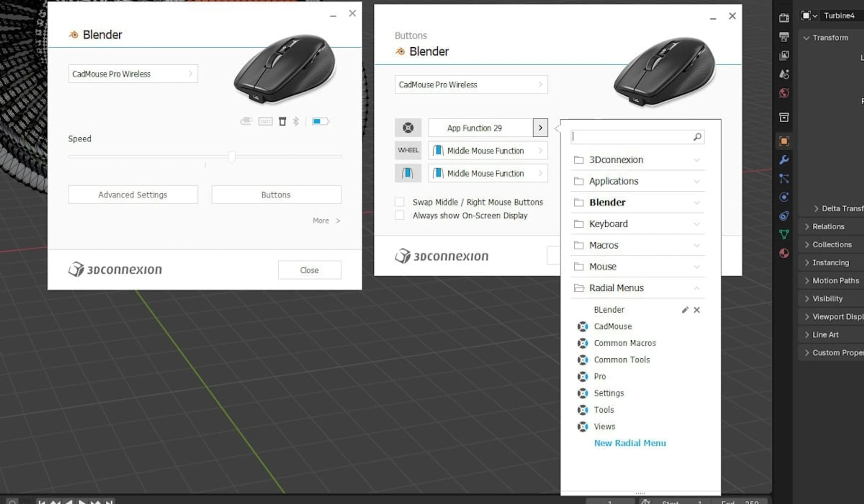The width and height of the screenshot is (864, 504).
Task: Click arrow button beside App Function 29
Action: (540, 128)
